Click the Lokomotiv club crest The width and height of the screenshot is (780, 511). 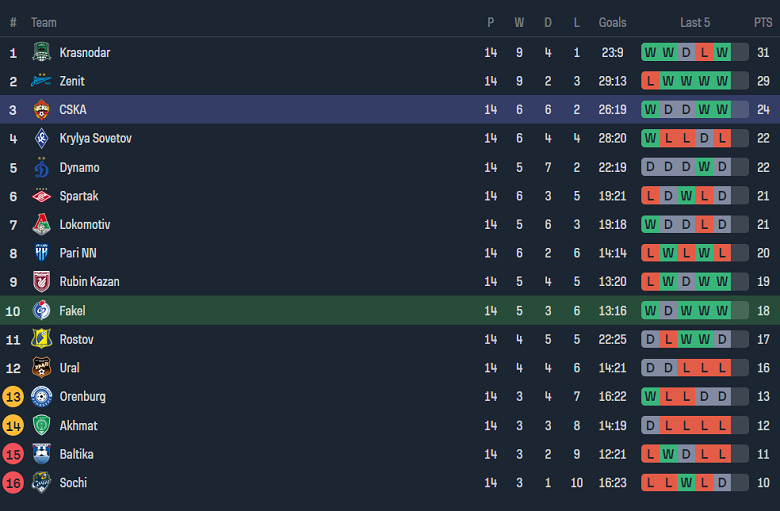41,225
